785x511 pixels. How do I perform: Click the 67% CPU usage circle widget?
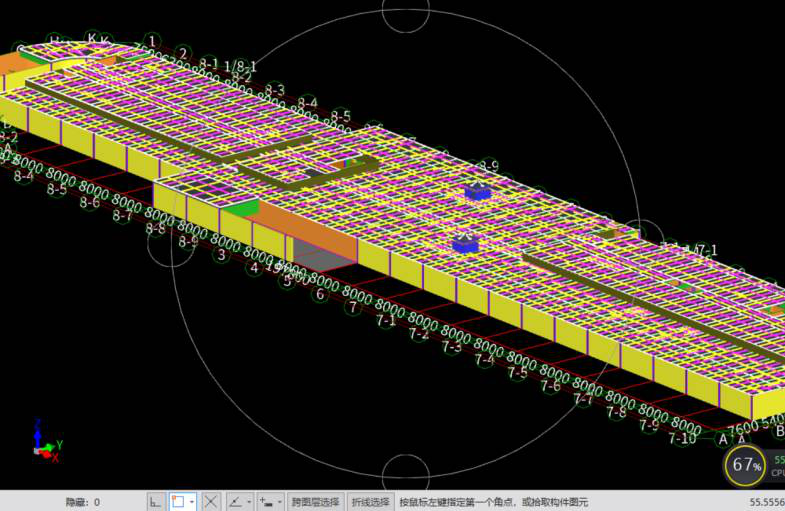click(x=747, y=465)
